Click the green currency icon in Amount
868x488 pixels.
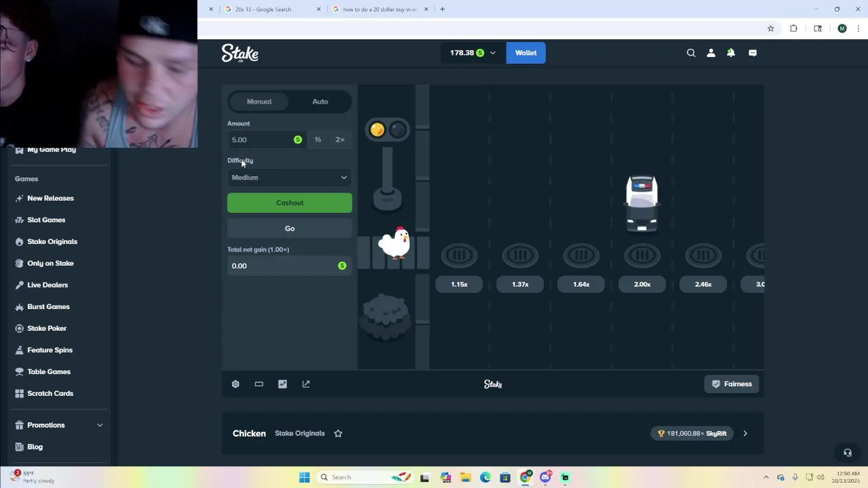coord(298,140)
